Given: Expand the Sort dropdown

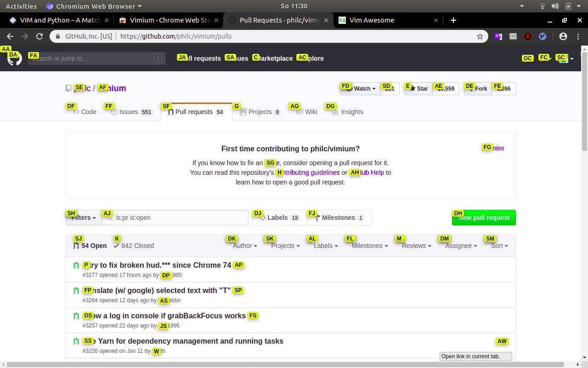Looking at the screenshot, I should 498,246.
